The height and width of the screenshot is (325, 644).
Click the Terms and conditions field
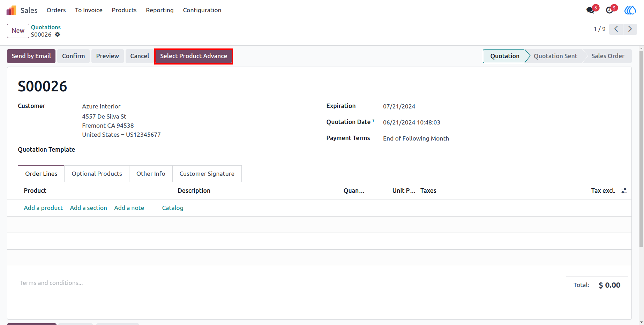tap(51, 283)
